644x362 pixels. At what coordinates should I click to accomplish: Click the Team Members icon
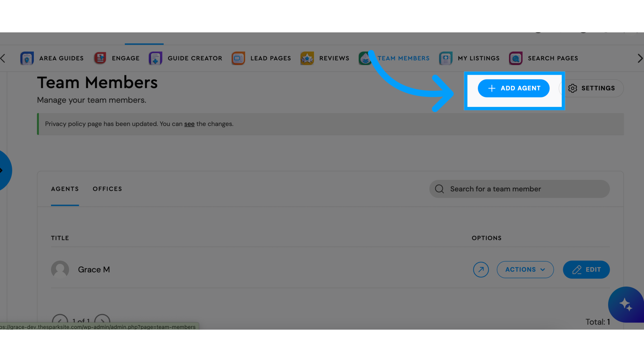(x=365, y=58)
